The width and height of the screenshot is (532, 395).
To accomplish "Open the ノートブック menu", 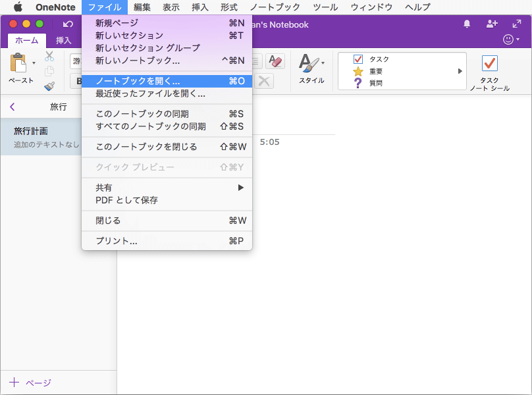I will 275,7.
